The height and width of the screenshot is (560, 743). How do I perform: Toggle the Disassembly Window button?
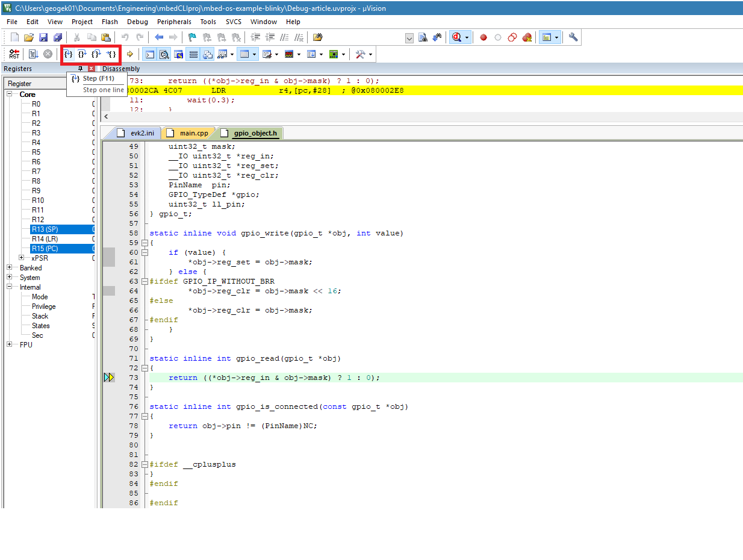(164, 54)
